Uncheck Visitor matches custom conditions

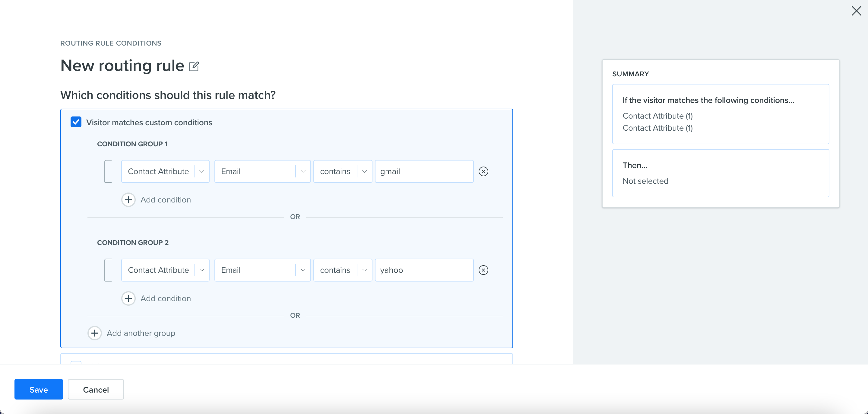tap(76, 122)
